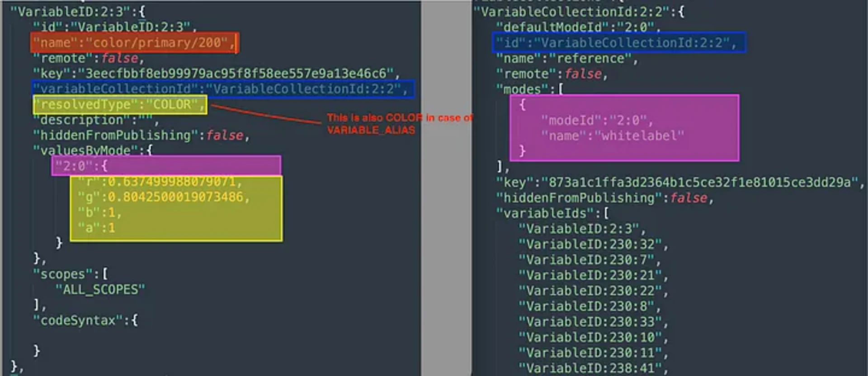Select "VariableID:230:22" in the list
Viewport: 868px width, 376px height.
coord(594,291)
